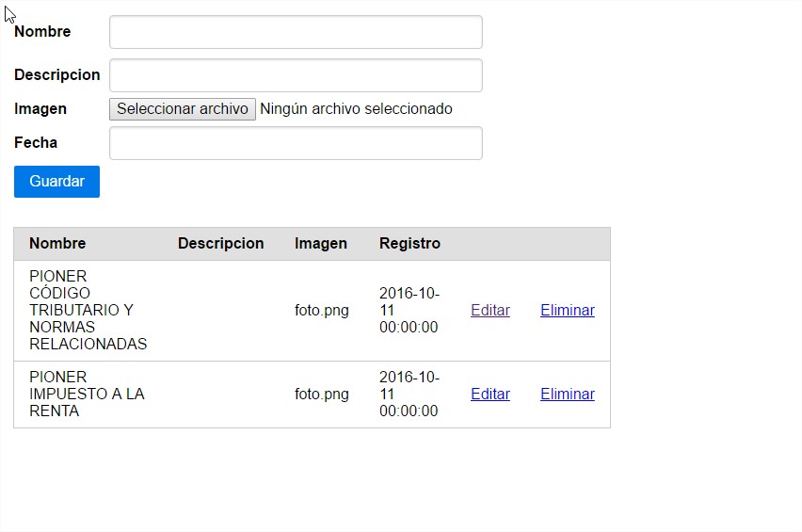Image resolution: width=802 pixels, height=532 pixels.
Task: Click the Nombre text input field
Action: point(296,32)
